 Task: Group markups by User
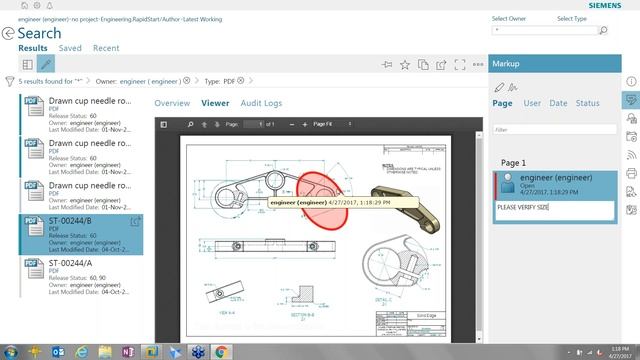coord(532,103)
